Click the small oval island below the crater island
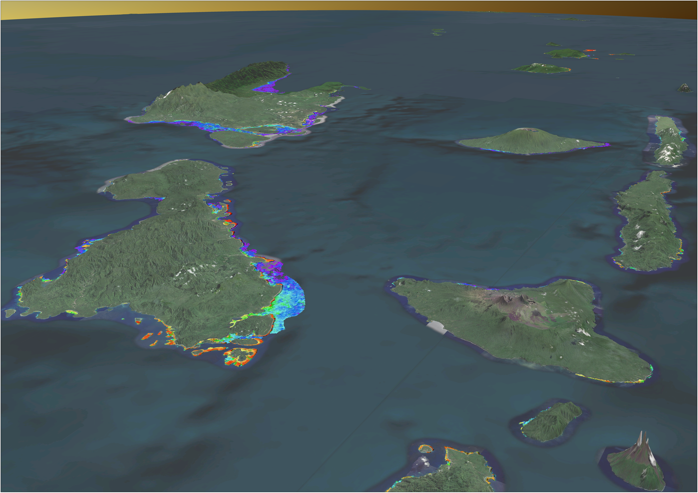 coord(551,421)
